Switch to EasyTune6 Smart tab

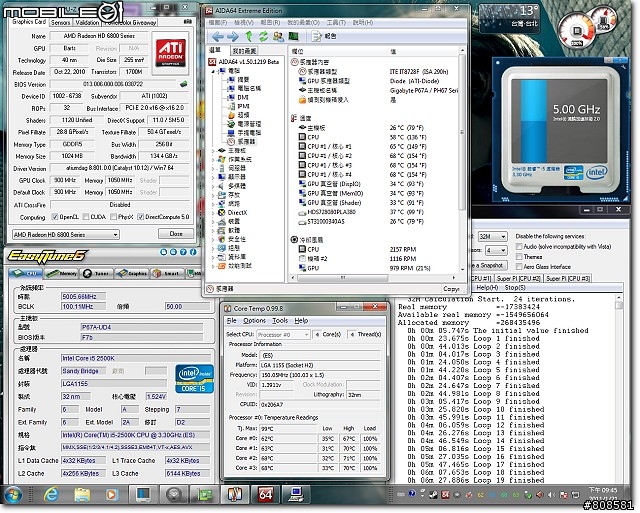(x=167, y=273)
